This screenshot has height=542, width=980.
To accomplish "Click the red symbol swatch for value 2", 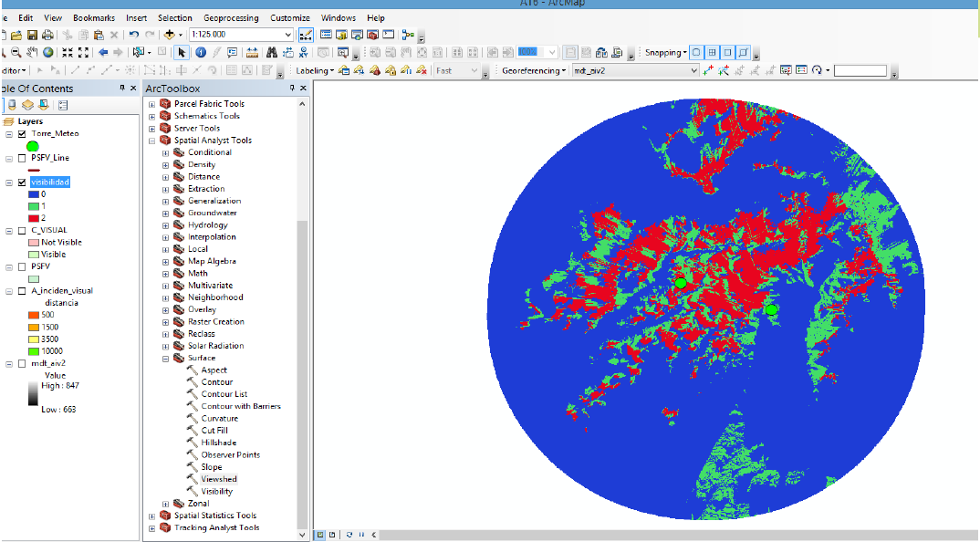I will 34,218.
